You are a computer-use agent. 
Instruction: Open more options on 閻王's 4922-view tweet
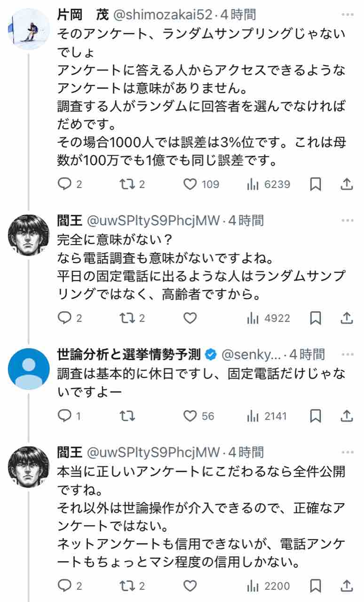click(x=348, y=220)
